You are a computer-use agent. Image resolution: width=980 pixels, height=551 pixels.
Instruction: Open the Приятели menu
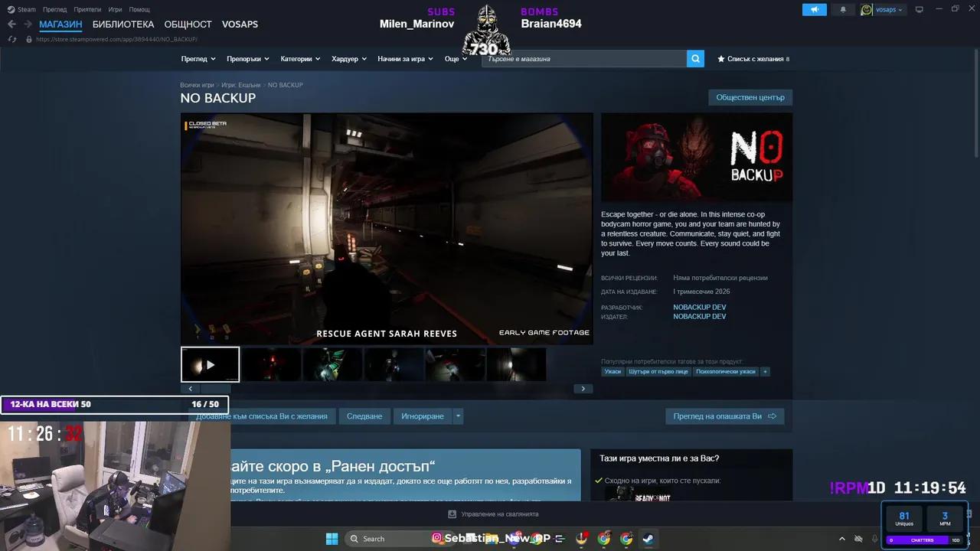point(87,9)
